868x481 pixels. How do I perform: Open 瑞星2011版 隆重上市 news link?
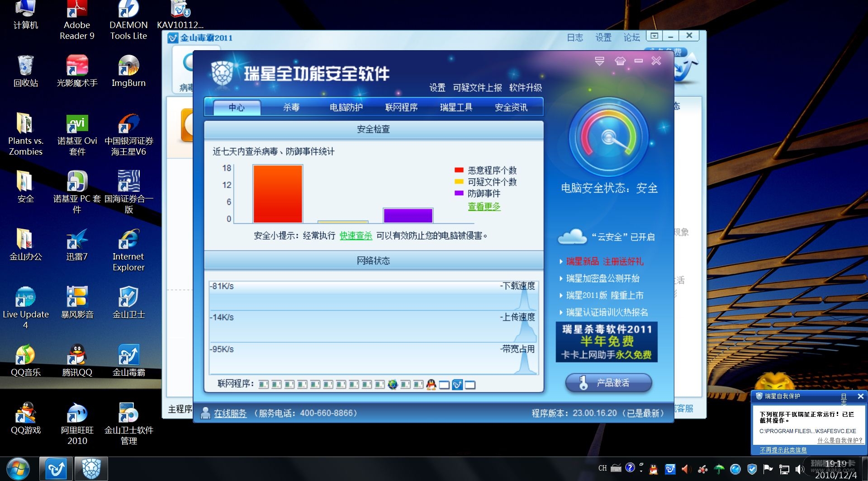[x=604, y=296]
